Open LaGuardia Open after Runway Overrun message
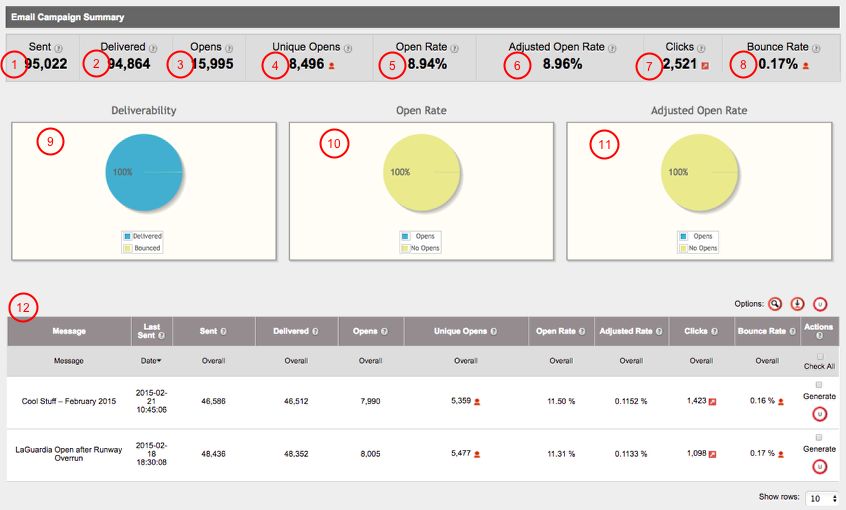The height and width of the screenshot is (510, 846). [69, 455]
